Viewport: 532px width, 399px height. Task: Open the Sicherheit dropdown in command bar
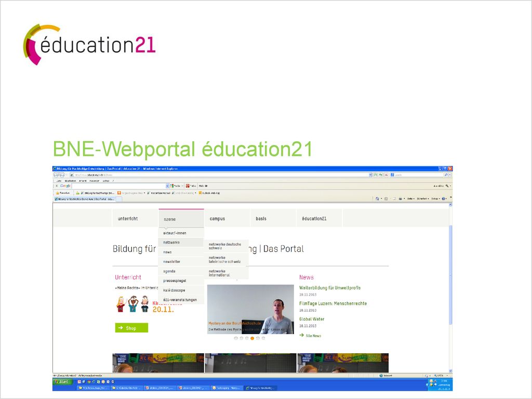pyautogui.click(x=423, y=199)
